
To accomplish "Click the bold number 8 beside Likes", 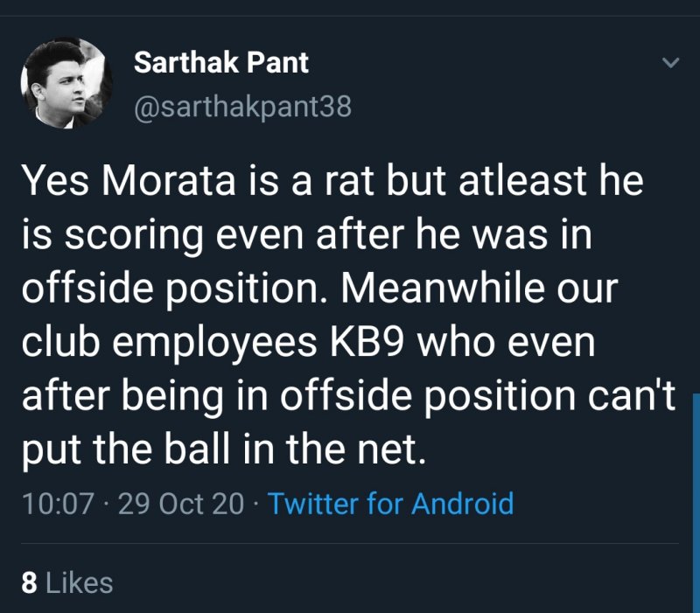I will click(x=28, y=582).
